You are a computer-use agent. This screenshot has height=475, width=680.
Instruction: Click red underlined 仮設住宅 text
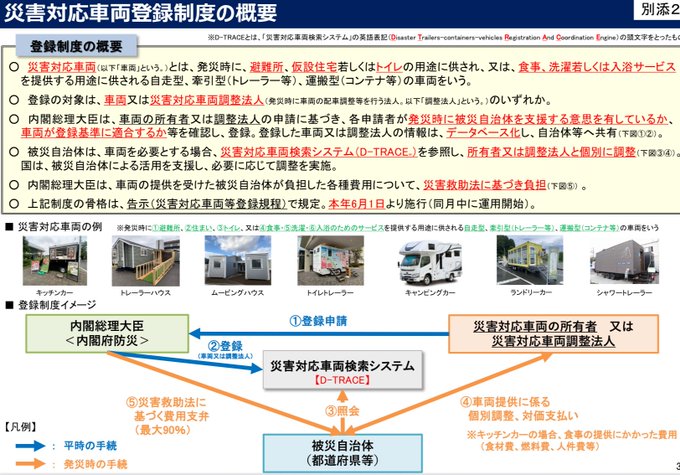[x=314, y=67]
